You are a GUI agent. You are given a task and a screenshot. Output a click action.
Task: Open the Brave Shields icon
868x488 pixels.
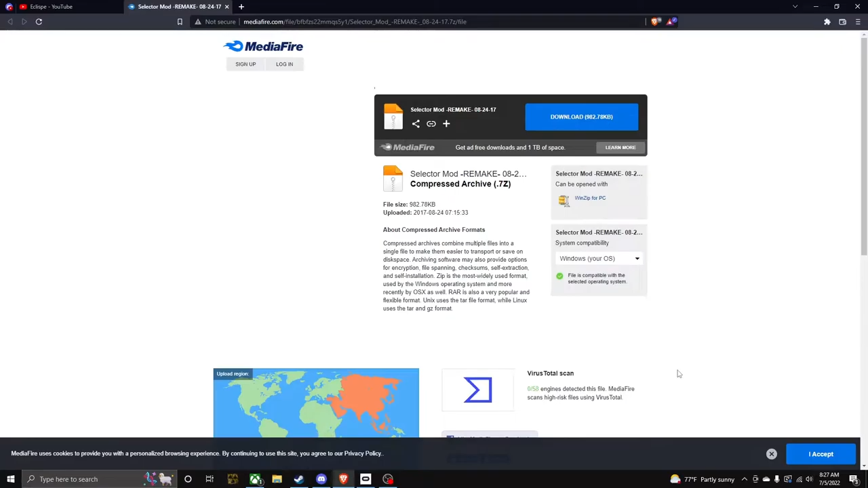pos(655,22)
